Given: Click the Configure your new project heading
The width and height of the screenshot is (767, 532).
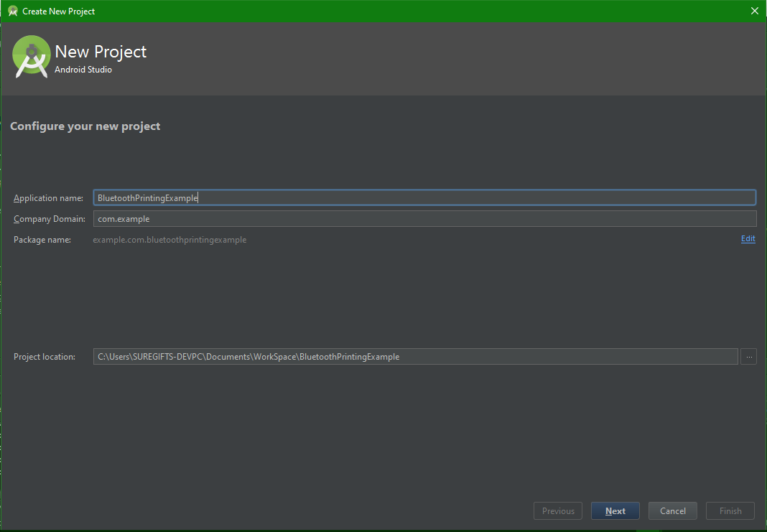Looking at the screenshot, I should point(85,126).
